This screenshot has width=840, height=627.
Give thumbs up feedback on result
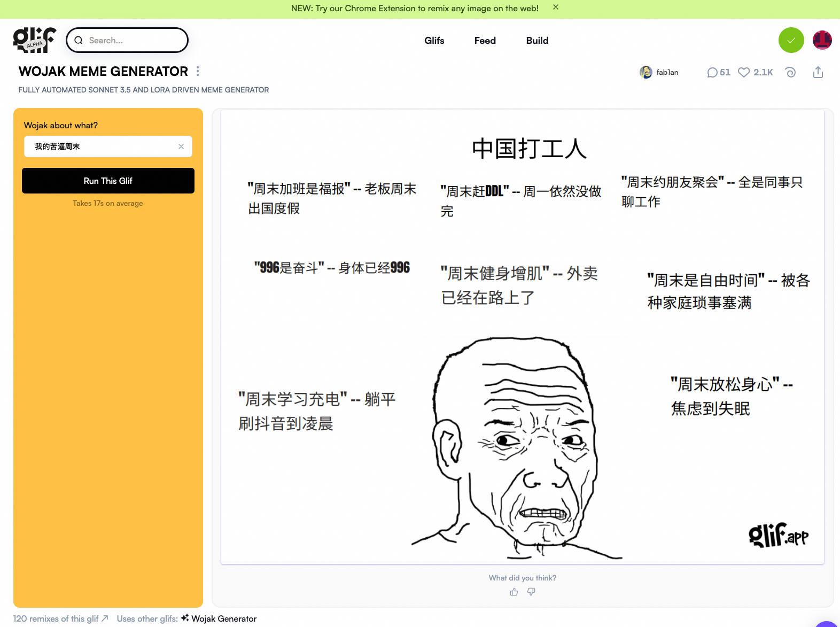click(514, 592)
